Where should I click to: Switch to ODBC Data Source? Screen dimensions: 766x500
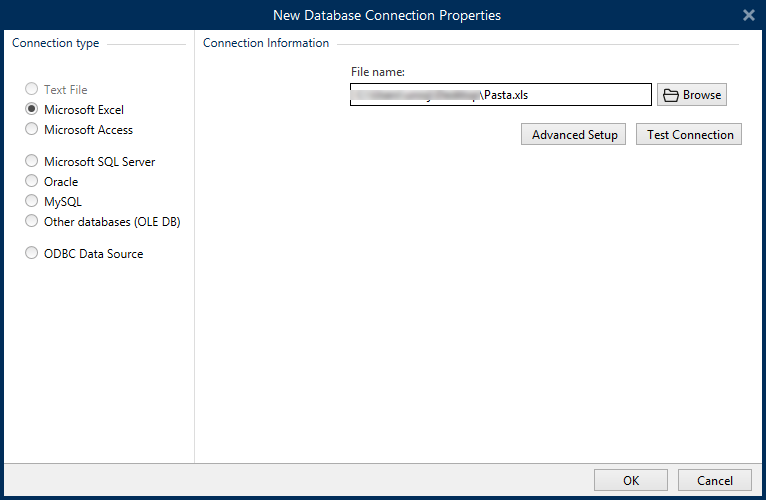(x=32, y=254)
